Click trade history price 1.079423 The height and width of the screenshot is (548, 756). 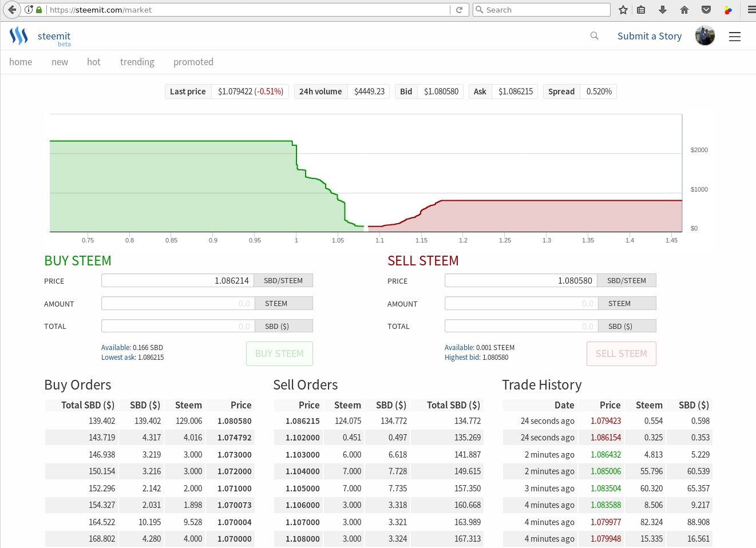pos(605,421)
